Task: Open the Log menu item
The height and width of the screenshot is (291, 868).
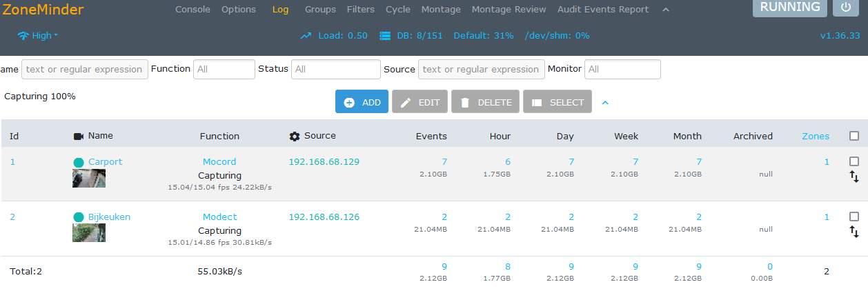Action: pos(281,10)
